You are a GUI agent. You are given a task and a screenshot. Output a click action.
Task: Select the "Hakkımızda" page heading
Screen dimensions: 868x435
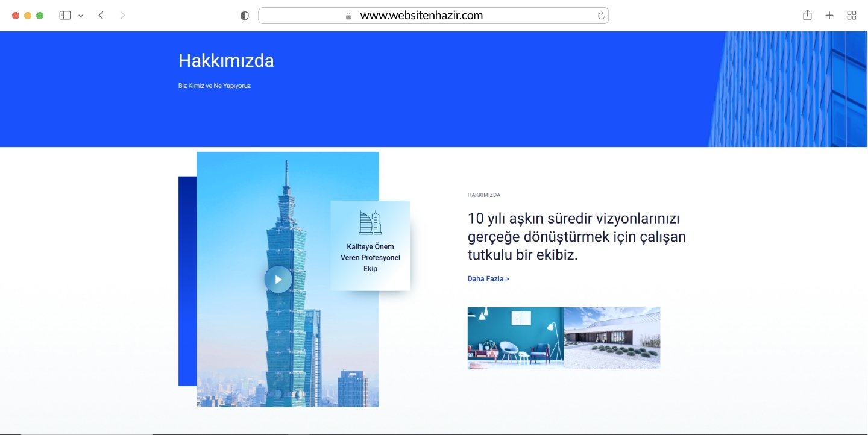226,61
